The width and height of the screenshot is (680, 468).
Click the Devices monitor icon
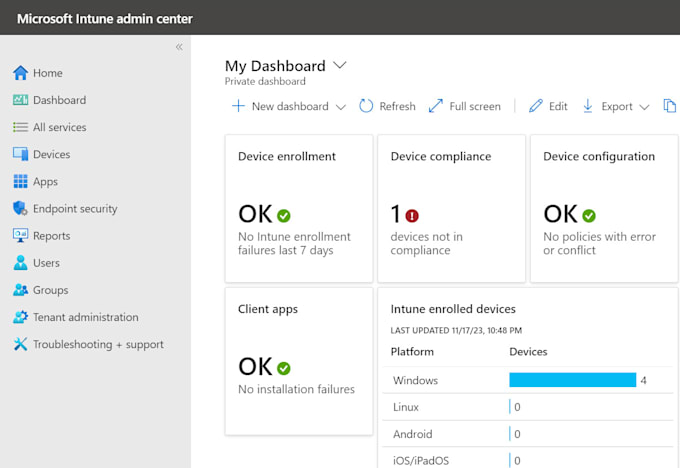tap(20, 154)
